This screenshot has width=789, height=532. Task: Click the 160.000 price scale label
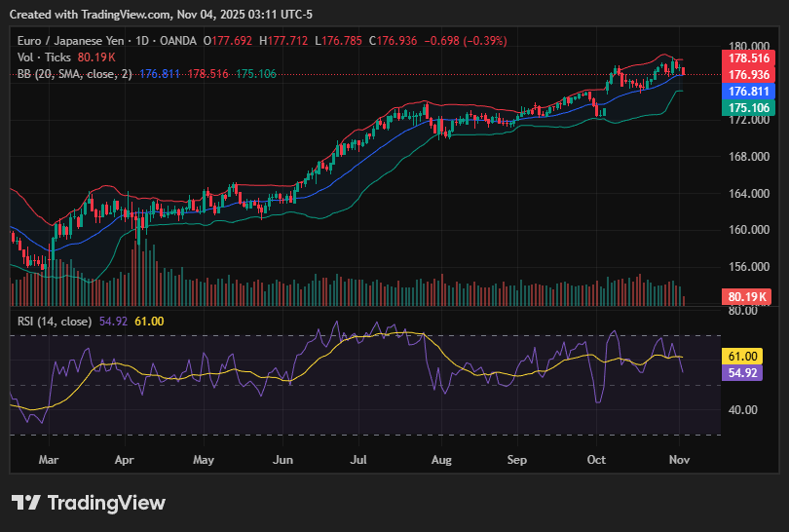coord(750,230)
